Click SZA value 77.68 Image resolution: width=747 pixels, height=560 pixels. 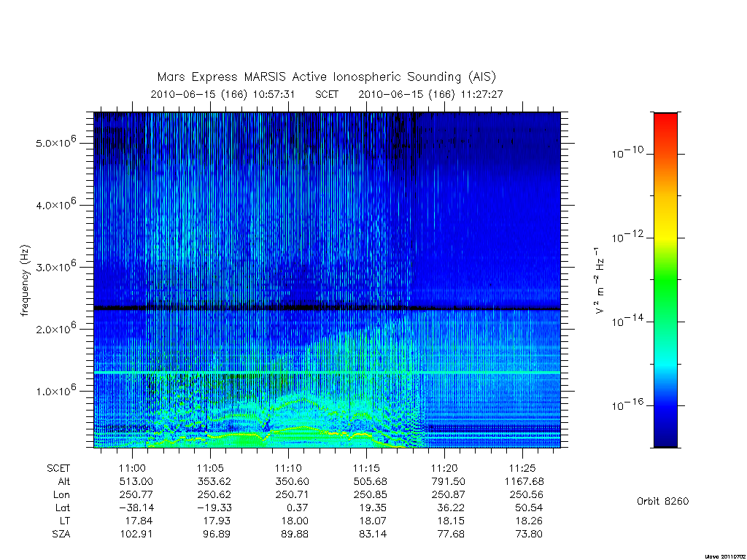[x=451, y=534]
